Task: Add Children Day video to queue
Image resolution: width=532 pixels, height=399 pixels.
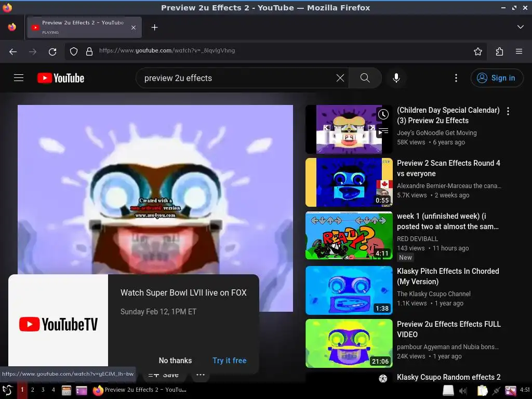Action: pyautogui.click(x=383, y=131)
